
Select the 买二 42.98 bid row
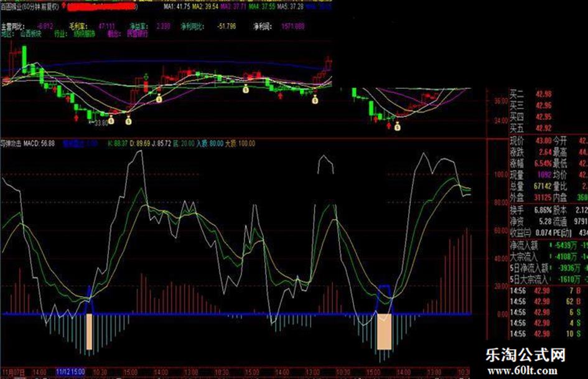(x=531, y=94)
